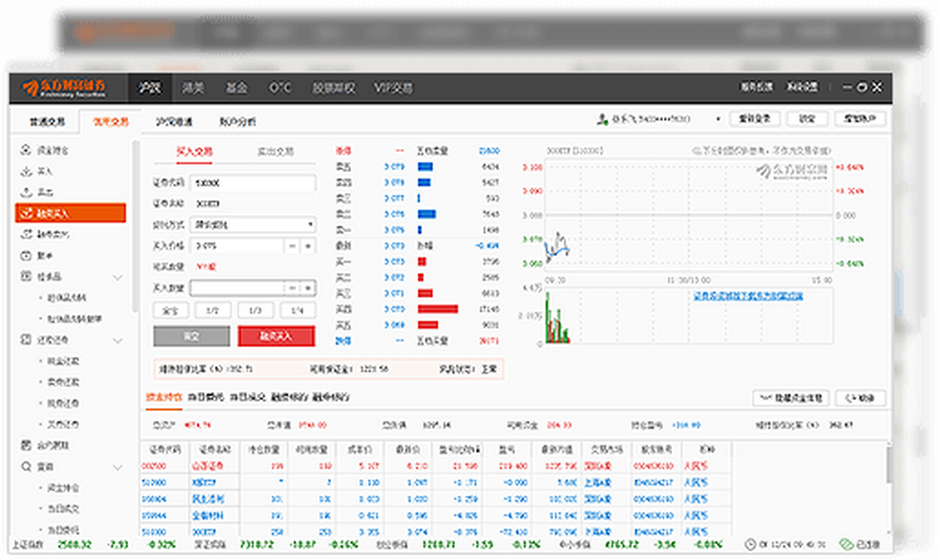The height and width of the screenshot is (560, 940).
Task: Collapse the 还款还券 sidebar section chevron
Action: pyautogui.click(x=117, y=341)
